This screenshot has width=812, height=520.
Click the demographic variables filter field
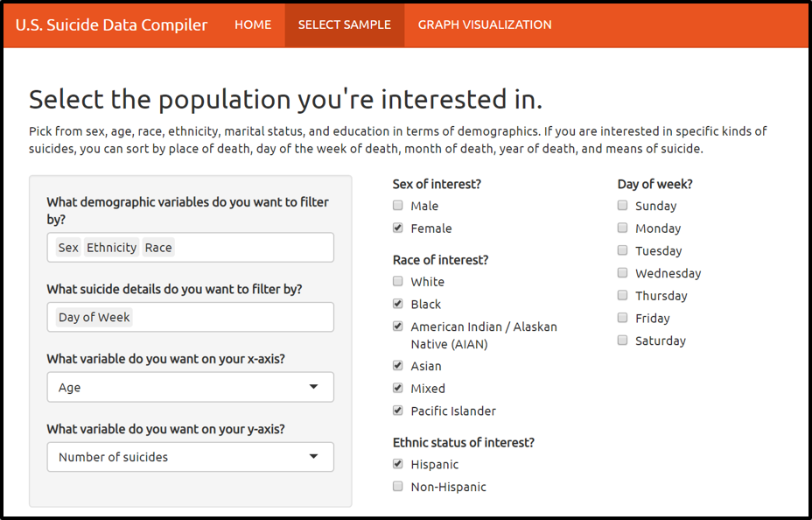coord(254,248)
